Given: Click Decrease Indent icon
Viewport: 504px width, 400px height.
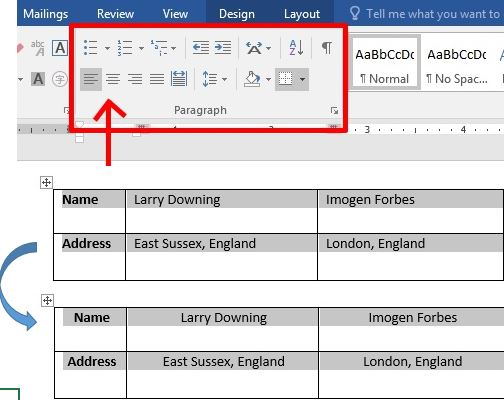Looking at the screenshot, I should tap(201, 48).
